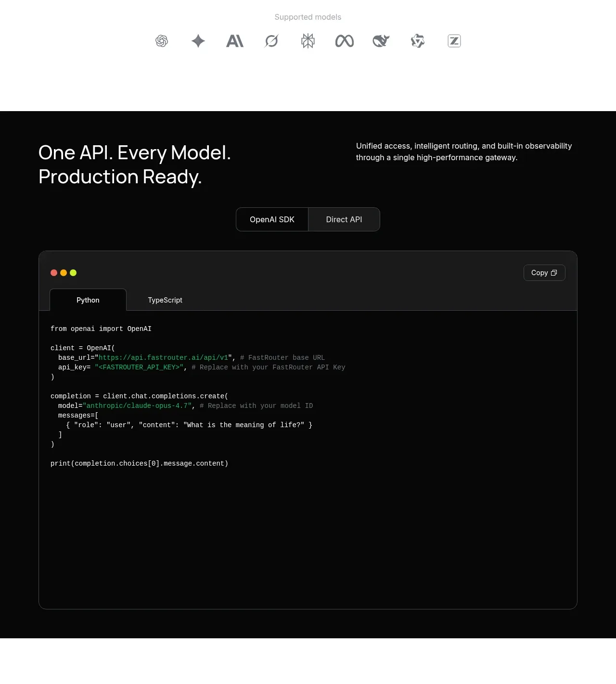The width and height of the screenshot is (616, 684).
Task: Select the OpenAI SDK option
Action: 272,219
